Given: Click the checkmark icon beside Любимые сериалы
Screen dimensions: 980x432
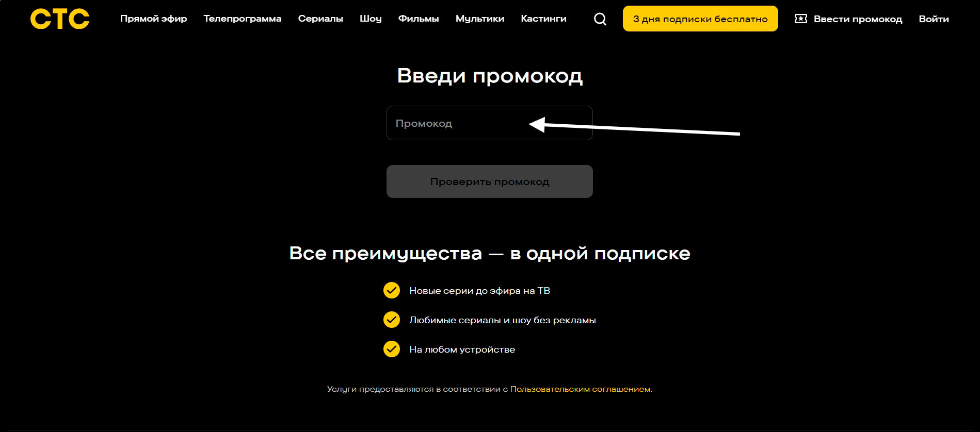Looking at the screenshot, I should tap(392, 320).
